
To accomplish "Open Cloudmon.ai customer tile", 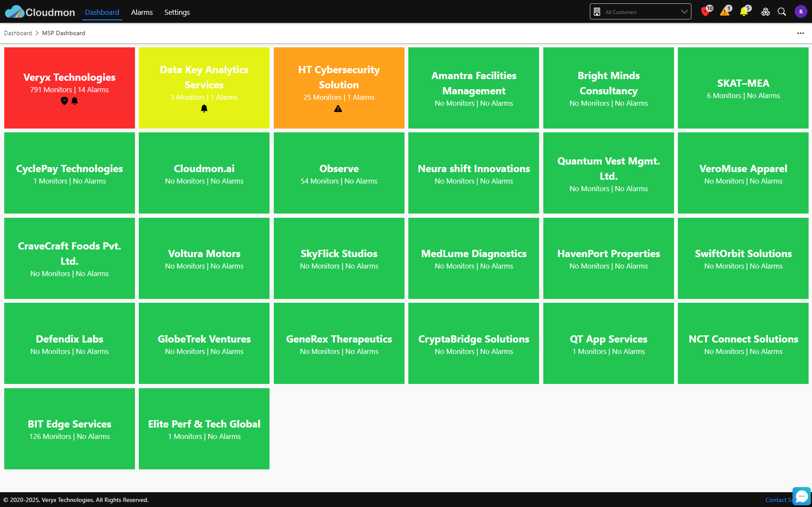I will point(204,173).
